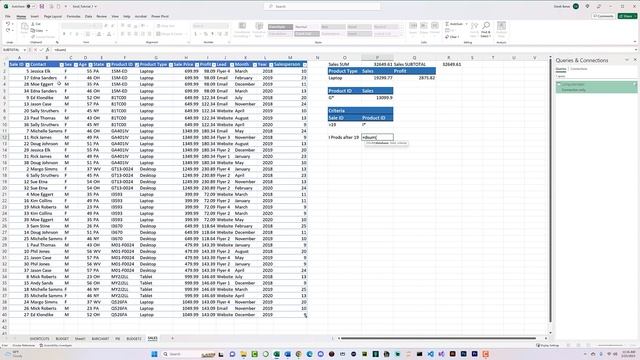Click the Paste clipboard icon

24,28
